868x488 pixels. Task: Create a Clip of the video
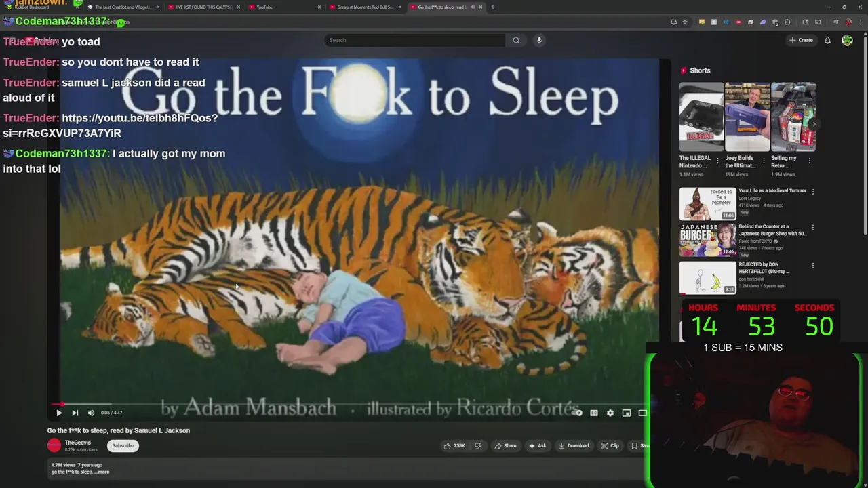coord(610,445)
